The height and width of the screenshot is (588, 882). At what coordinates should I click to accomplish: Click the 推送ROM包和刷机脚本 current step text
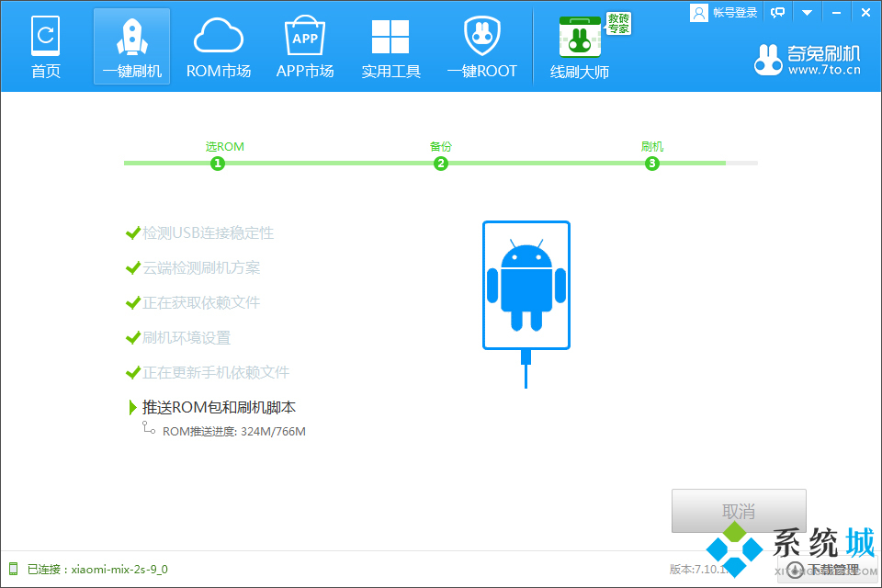point(219,407)
